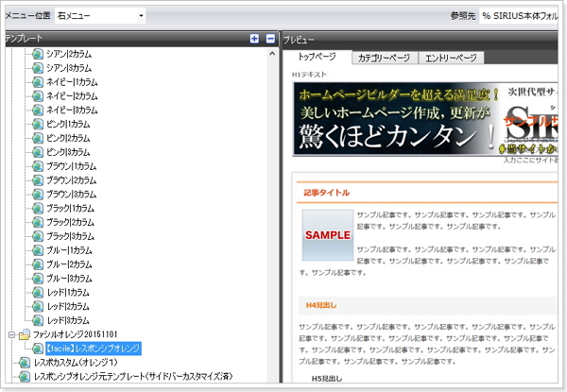Select the ブラウン|1カラム template text
The image size is (567, 392).
pyautogui.click(x=71, y=166)
